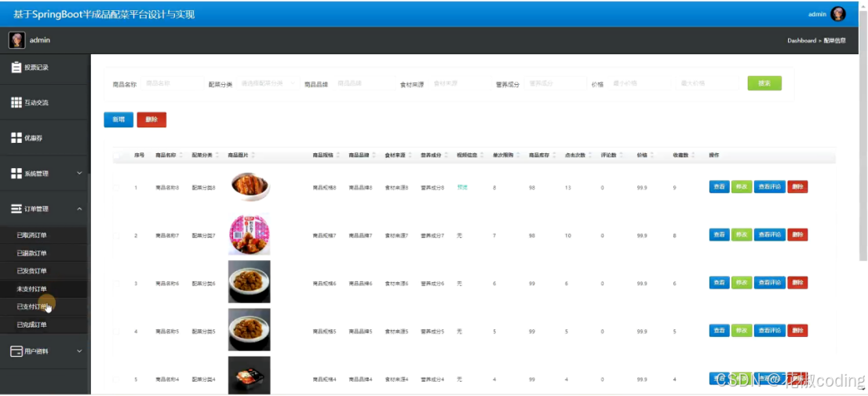Open 已取消订单 submenu item
This screenshot has width=868, height=396.
tap(44, 236)
